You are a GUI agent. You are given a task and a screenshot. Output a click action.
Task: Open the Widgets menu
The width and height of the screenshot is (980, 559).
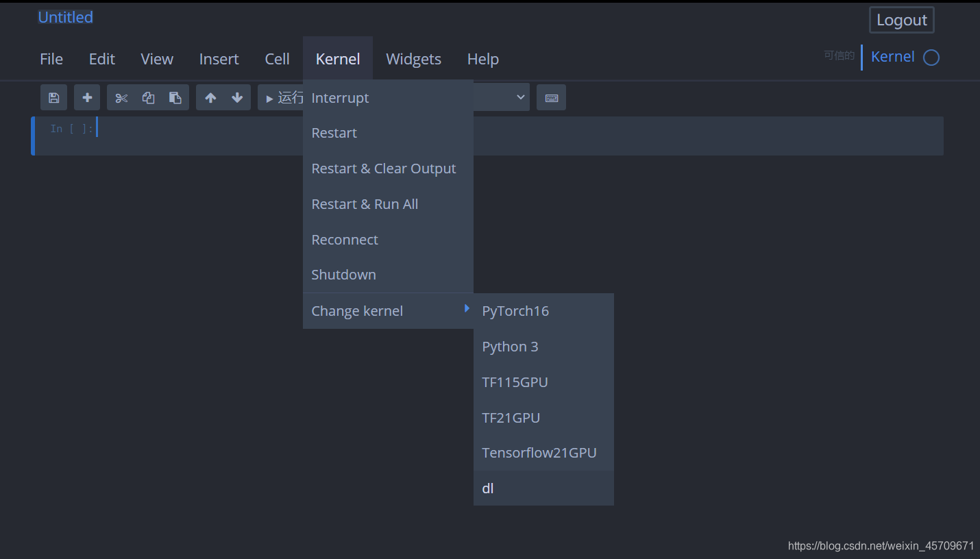click(x=413, y=59)
